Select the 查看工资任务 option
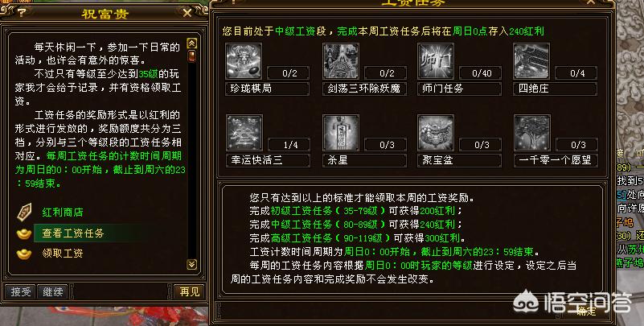The height and width of the screenshot is (326, 644). click(73, 233)
